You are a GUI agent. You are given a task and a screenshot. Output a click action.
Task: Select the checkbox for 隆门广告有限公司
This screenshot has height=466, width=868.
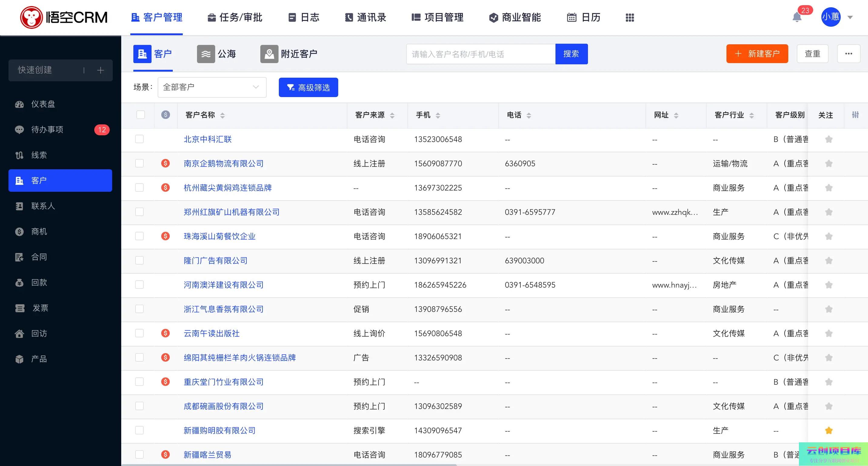click(x=139, y=261)
